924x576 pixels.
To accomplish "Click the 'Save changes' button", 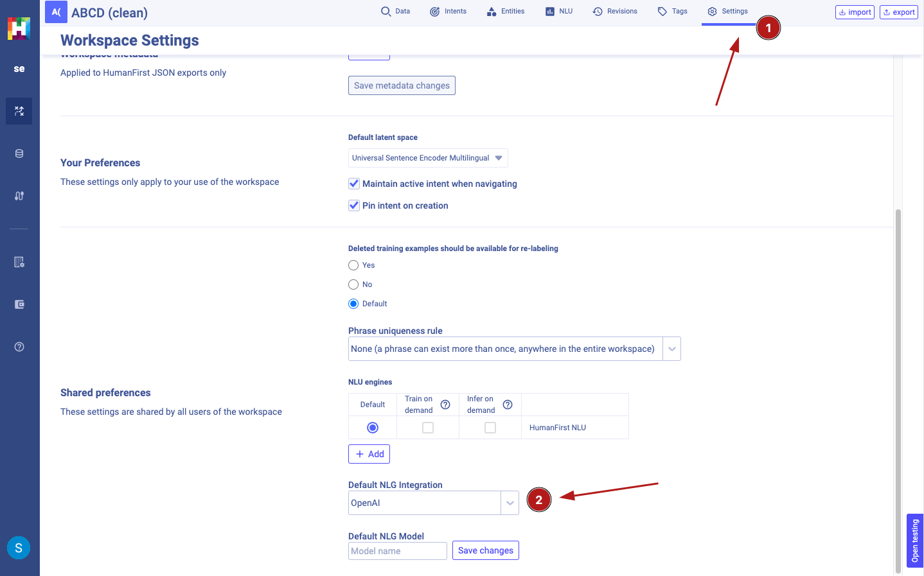I will pos(485,550).
